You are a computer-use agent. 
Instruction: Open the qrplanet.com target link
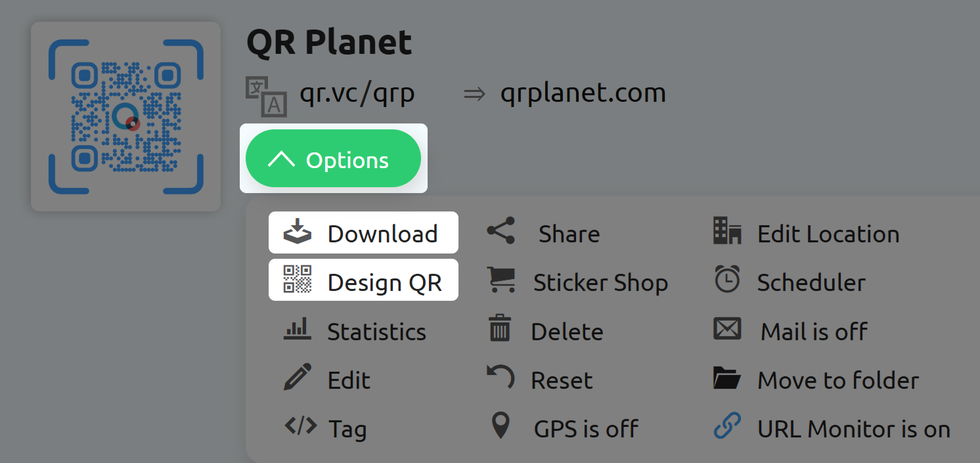click(x=583, y=94)
